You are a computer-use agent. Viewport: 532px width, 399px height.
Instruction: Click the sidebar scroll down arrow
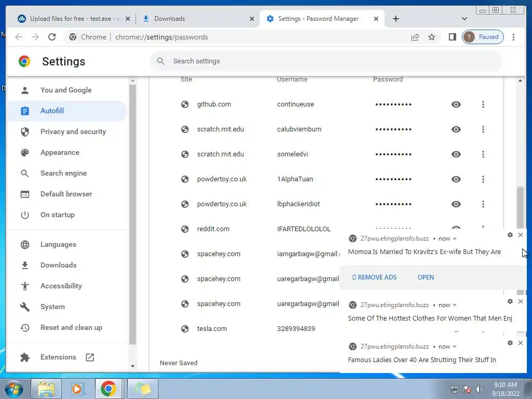coord(132,366)
